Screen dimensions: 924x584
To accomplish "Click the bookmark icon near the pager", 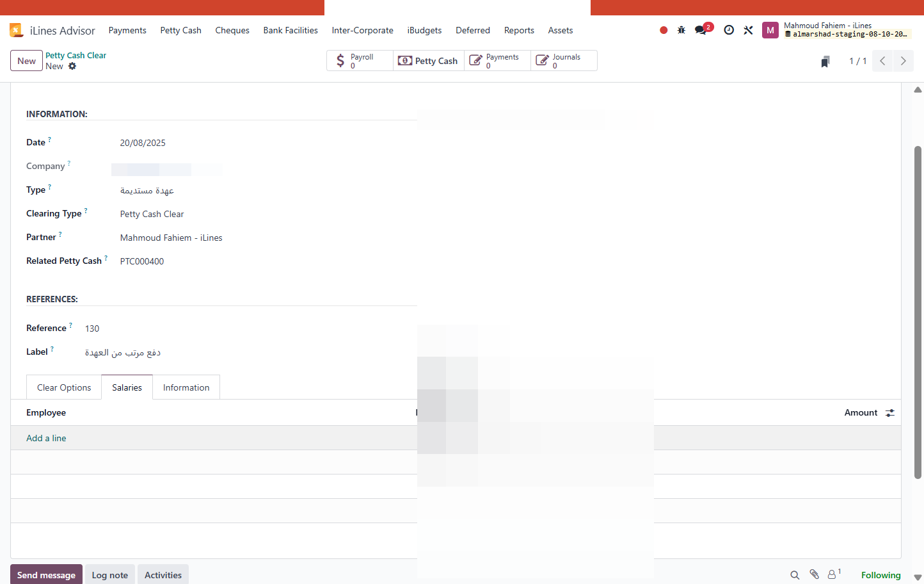I will [x=825, y=61].
